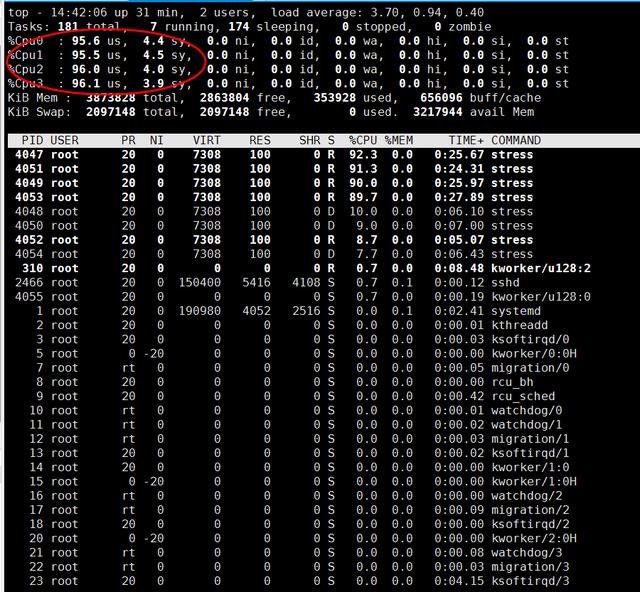This screenshot has width=640, height=592.
Task: Click the load average 3.70 value
Action: [x=384, y=13]
